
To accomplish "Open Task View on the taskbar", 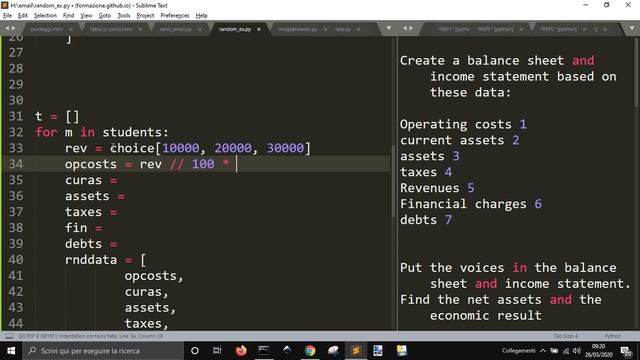I will click(x=217, y=351).
